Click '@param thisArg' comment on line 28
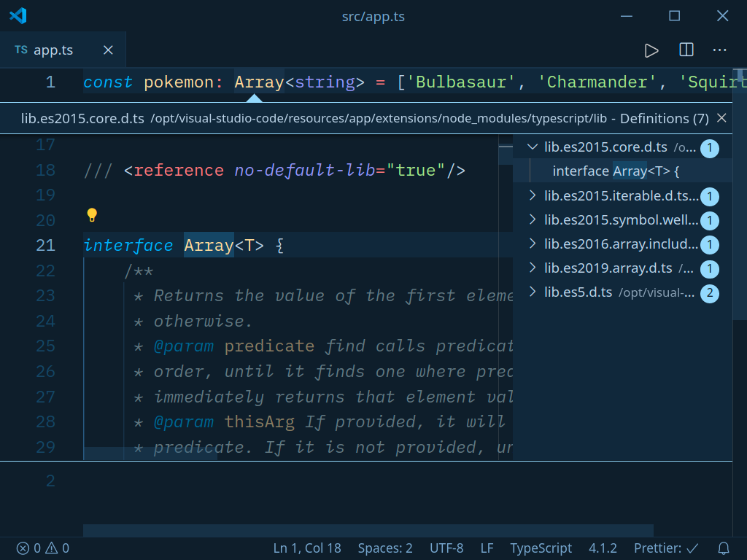Image resolution: width=747 pixels, height=560 pixels. click(x=224, y=421)
